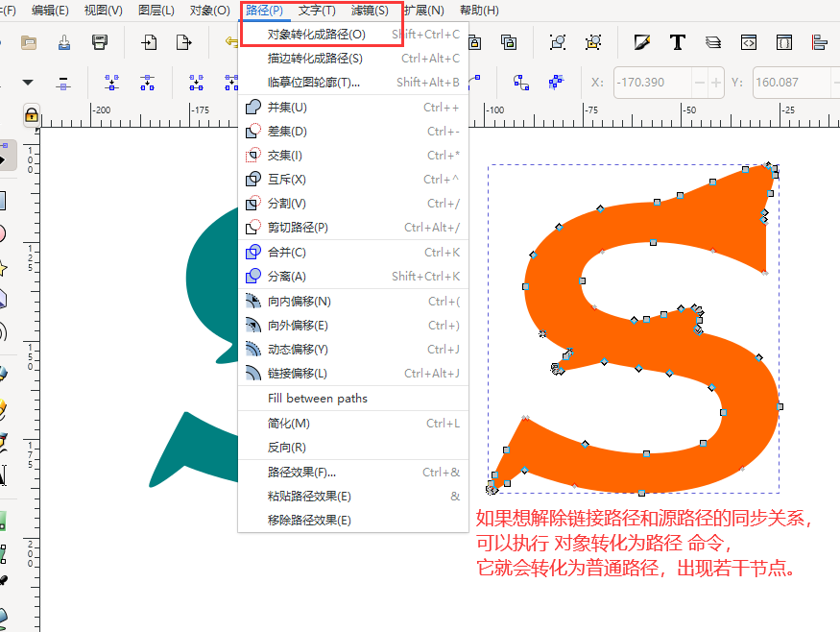This screenshot has width=840, height=632.
Task: Open the 扩展(N) menu
Action: [423, 11]
